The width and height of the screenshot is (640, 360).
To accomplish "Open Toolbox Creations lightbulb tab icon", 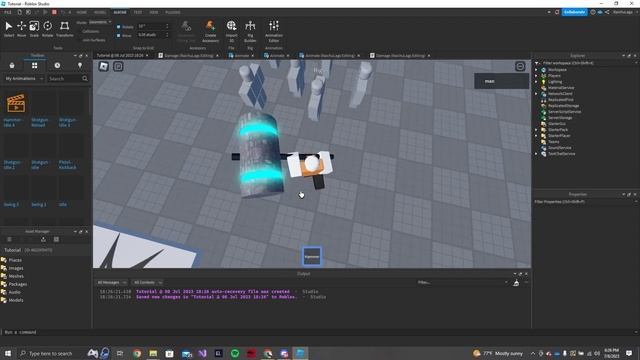I will click(x=80, y=65).
